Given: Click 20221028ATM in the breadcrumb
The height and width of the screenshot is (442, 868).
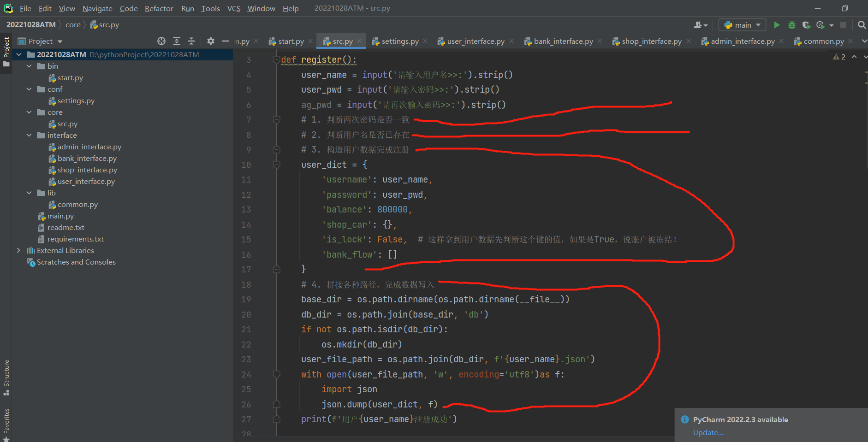Looking at the screenshot, I should click(31, 24).
